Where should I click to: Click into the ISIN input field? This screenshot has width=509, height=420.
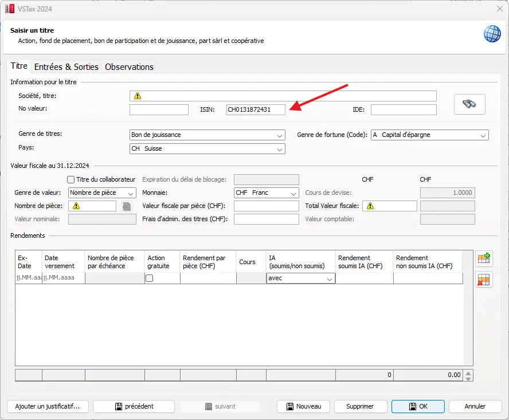(255, 110)
